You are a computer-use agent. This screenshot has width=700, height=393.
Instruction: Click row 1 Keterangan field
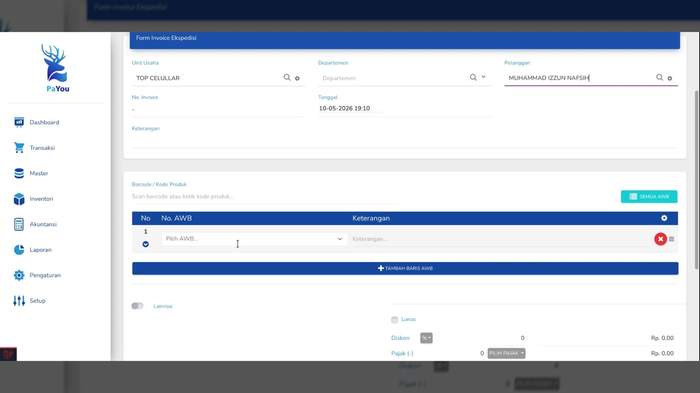(500, 239)
